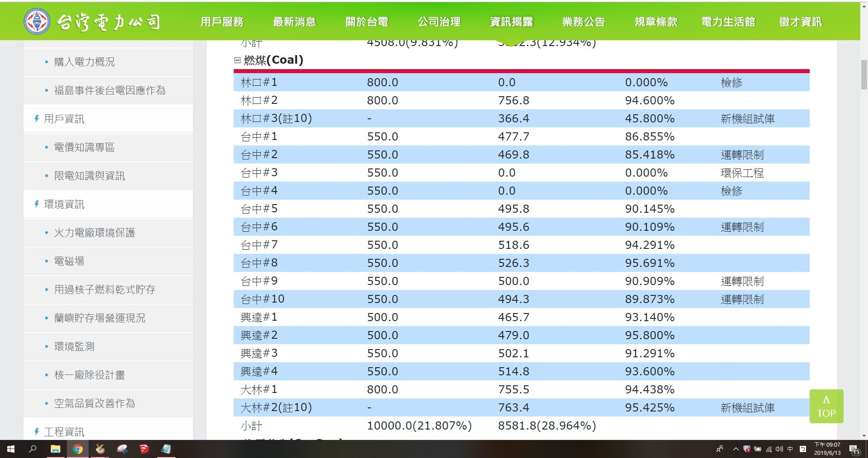Click 86.855% value for 台中#1

650,136
